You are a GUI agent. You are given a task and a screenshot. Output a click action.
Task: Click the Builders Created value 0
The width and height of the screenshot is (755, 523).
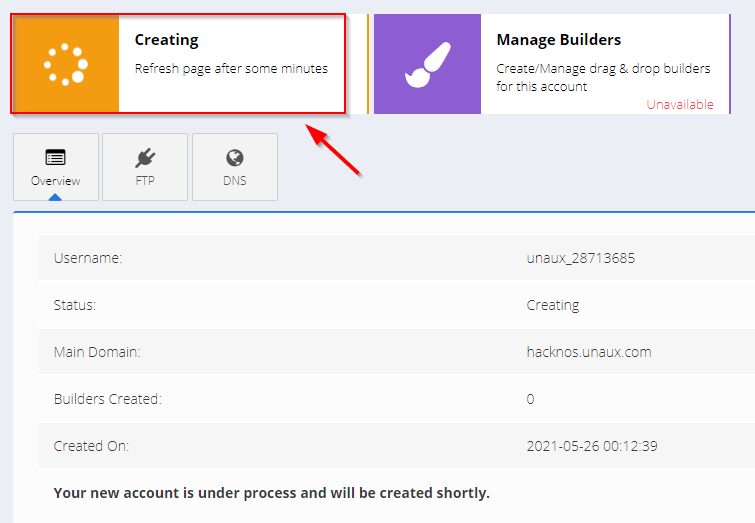click(x=530, y=399)
